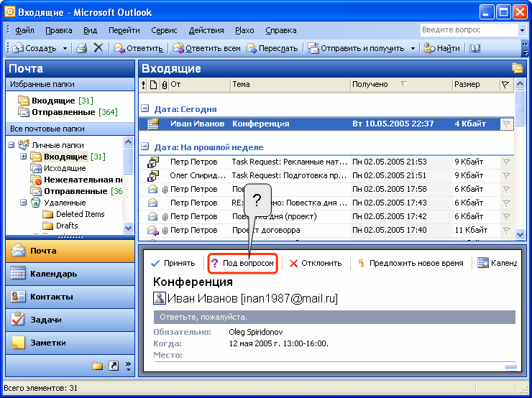
Task: Click Create (Создать) new item button
Action: [x=35, y=48]
